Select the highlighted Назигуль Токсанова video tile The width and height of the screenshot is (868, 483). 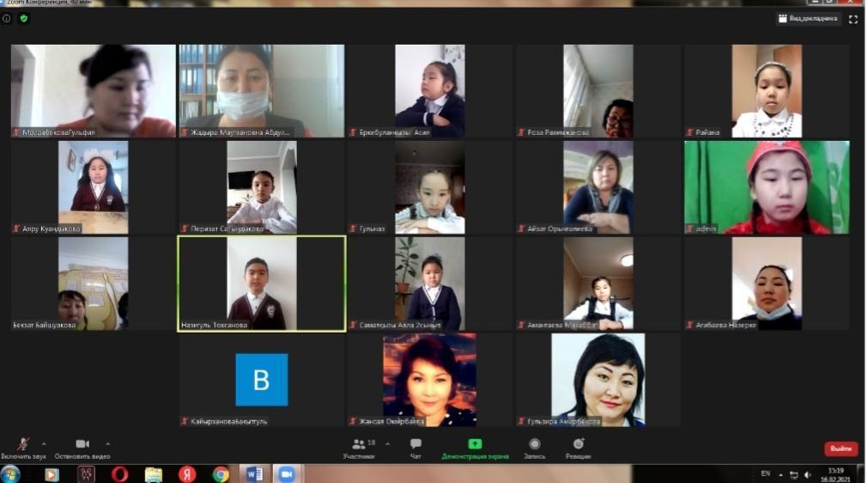[262, 284]
